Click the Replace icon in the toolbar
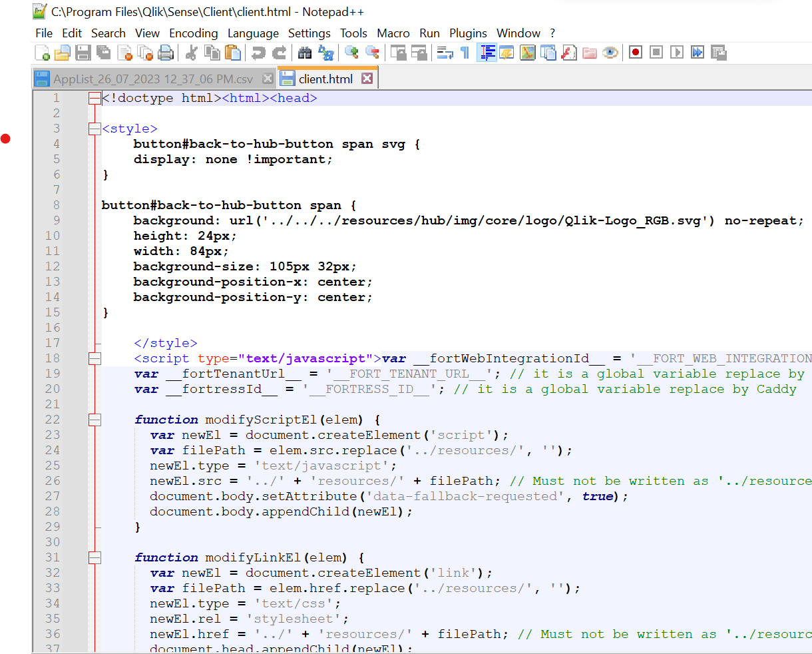 point(325,52)
